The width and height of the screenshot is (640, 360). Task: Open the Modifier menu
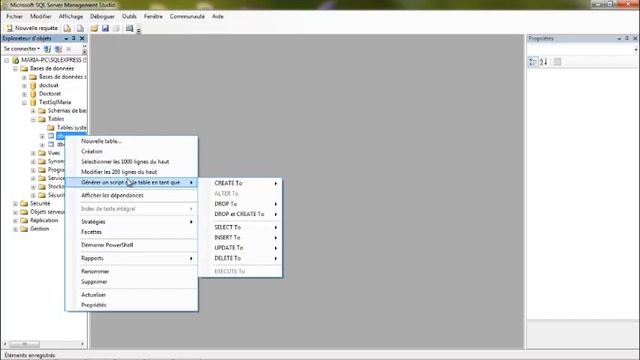pos(41,16)
